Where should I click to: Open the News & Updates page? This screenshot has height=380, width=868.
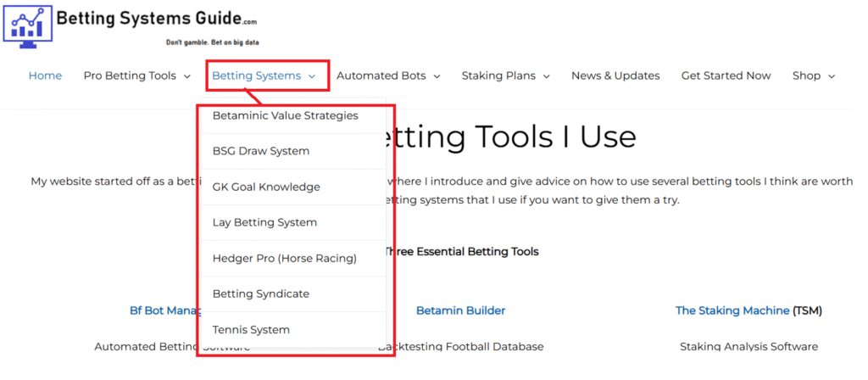click(x=615, y=75)
